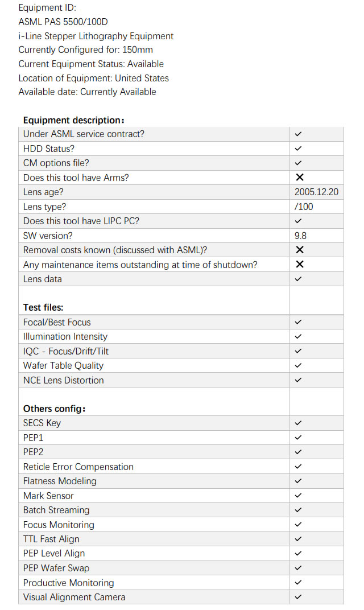Select the SW version value 9.8
364x610 pixels.
(x=300, y=236)
